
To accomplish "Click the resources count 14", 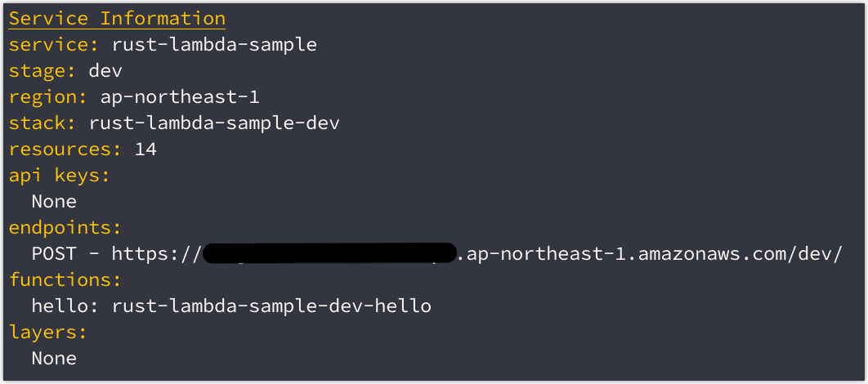I will (146, 149).
